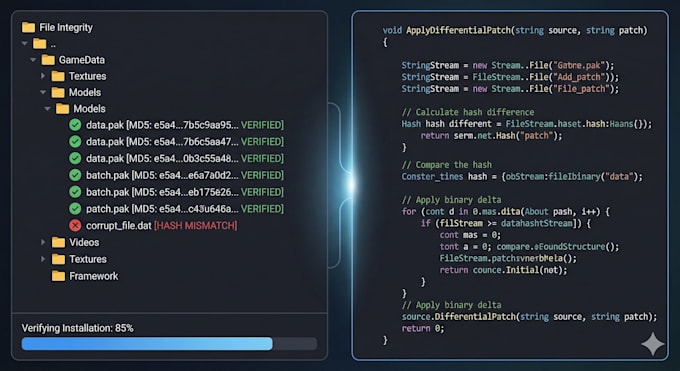Image resolution: width=680 pixels, height=371 pixels.
Task: Click green check icon for data.pak 0b3c55a48
Action: click(75, 158)
